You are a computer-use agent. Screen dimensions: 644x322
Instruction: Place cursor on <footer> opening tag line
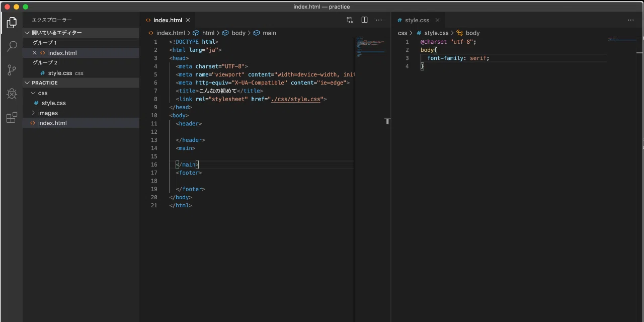pos(189,173)
